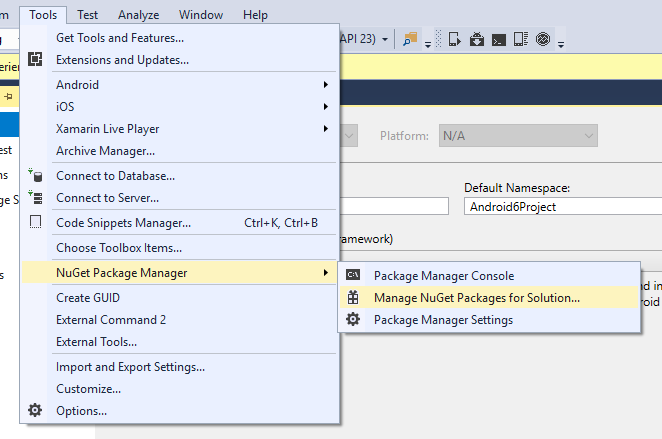Click the Package Manager Settings gear icon
The image size is (662, 439).
coord(353,319)
